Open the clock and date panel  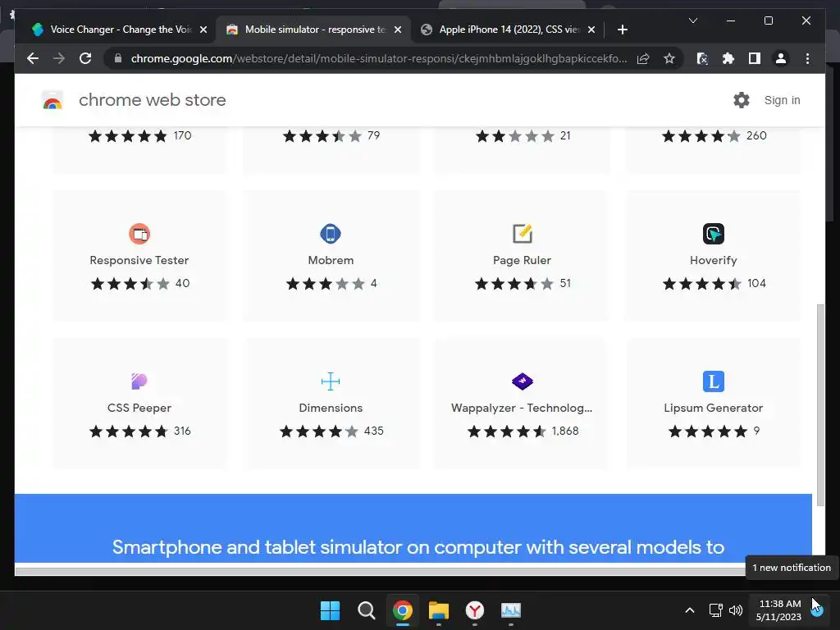(779, 610)
